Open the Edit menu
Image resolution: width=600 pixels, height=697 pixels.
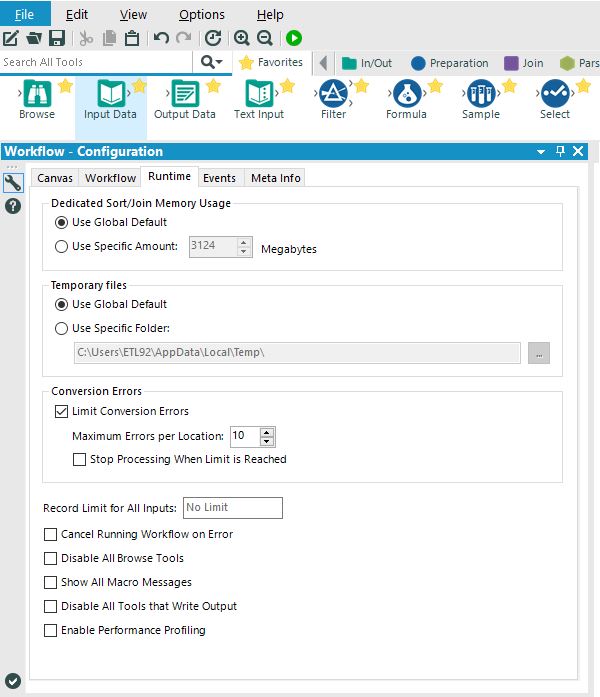pos(77,14)
